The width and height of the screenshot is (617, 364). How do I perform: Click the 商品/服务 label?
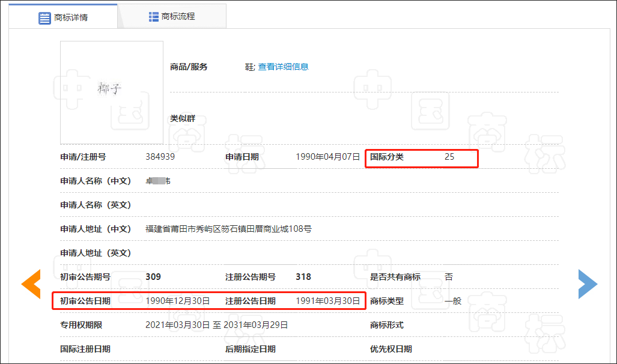point(189,67)
